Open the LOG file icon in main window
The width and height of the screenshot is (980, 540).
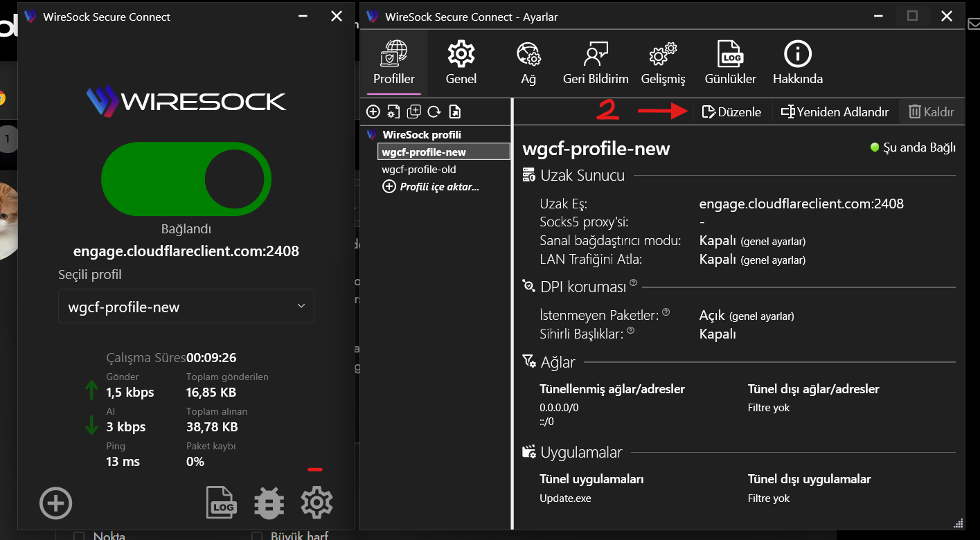[x=222, y=503]
